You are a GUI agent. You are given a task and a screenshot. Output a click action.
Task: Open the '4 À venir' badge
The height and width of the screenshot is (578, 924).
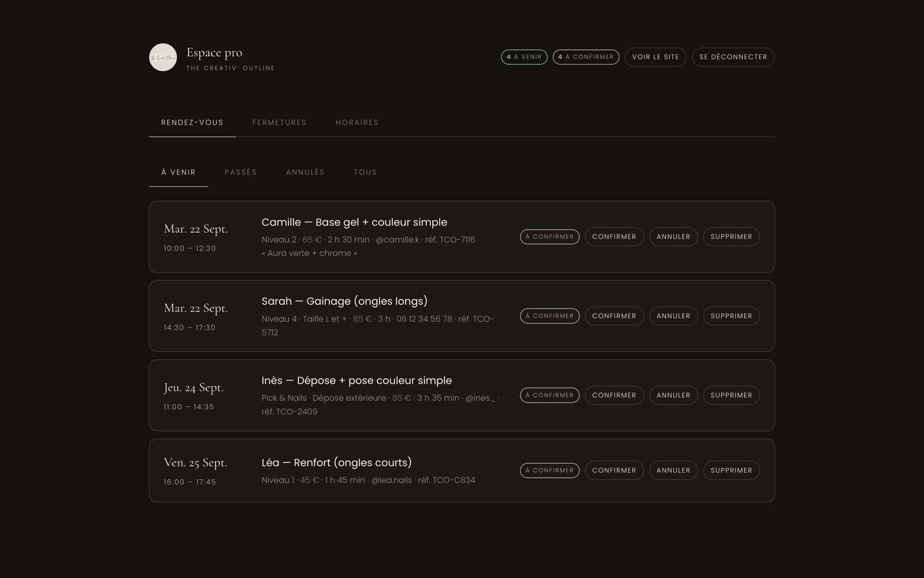[x=524, y=57]
